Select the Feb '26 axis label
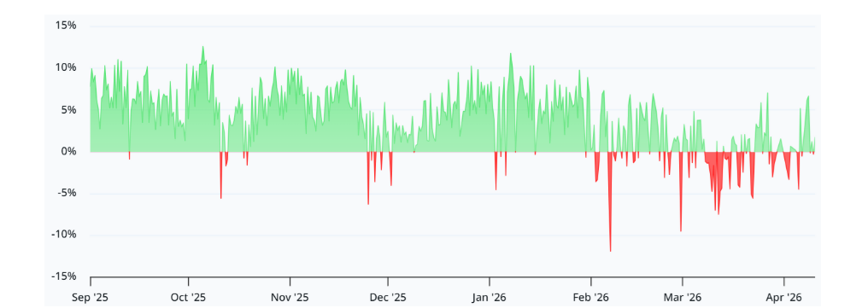This screenshot has height=308, width=868. click(591, 298)
